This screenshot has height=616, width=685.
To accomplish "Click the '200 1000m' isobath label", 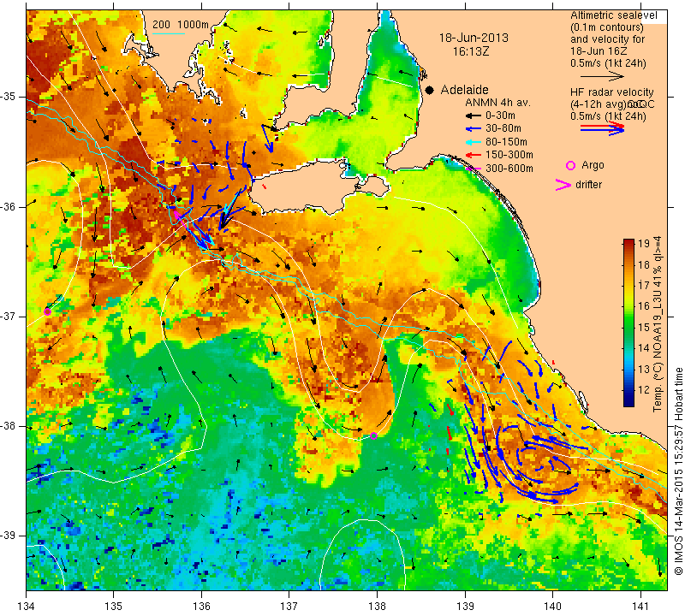I will point(181,25).
